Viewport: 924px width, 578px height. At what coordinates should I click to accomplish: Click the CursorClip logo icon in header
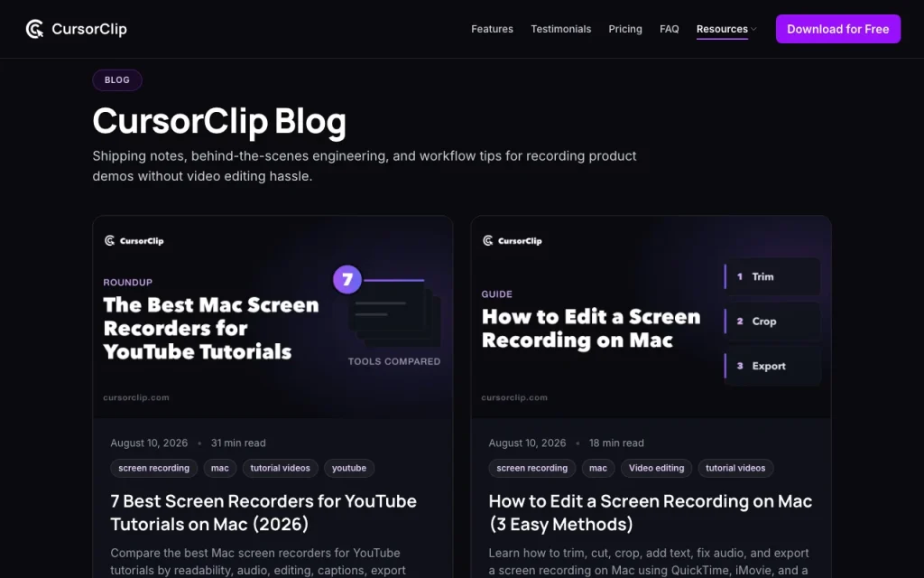[x=35, y=29]
